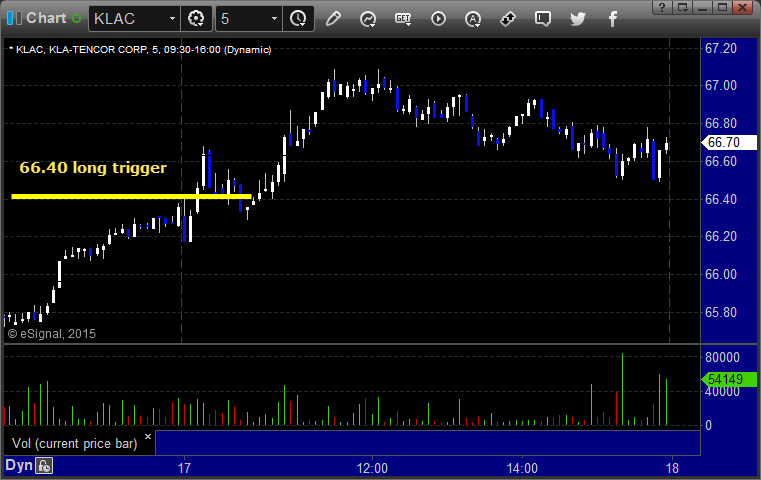Click the 66.20 price axis label
The width and height of the screenshot is (761, 480).
pos(721,236)
